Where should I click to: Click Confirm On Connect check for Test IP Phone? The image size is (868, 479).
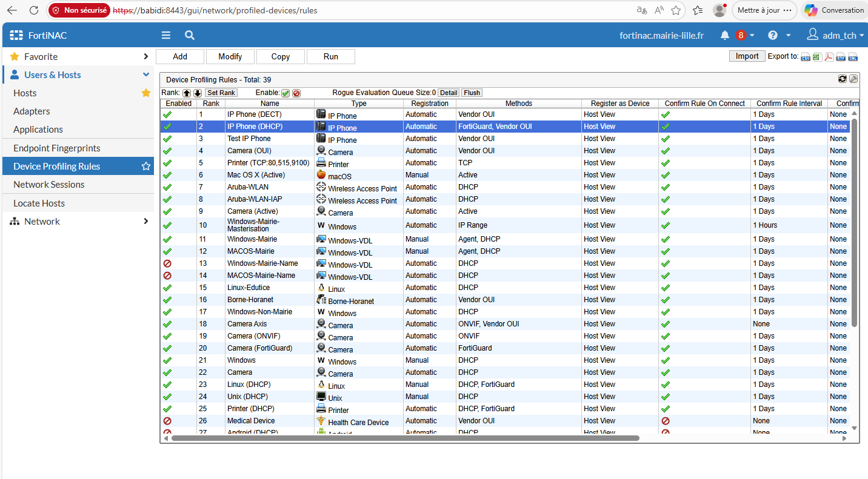666,139
